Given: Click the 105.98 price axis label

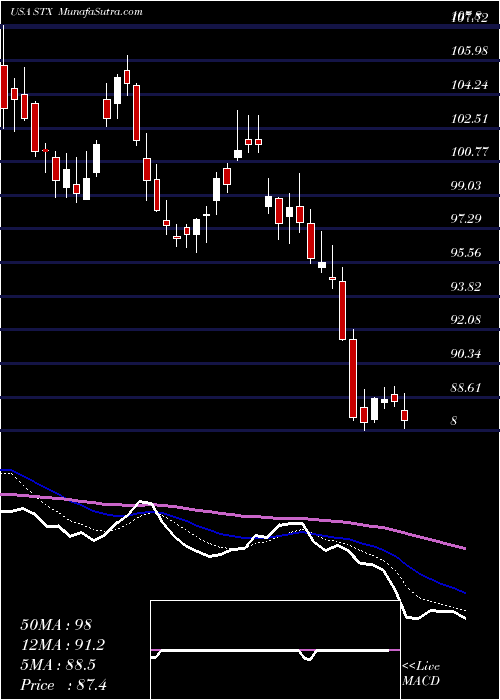Looking at the screenshot, I should [469, 51].
